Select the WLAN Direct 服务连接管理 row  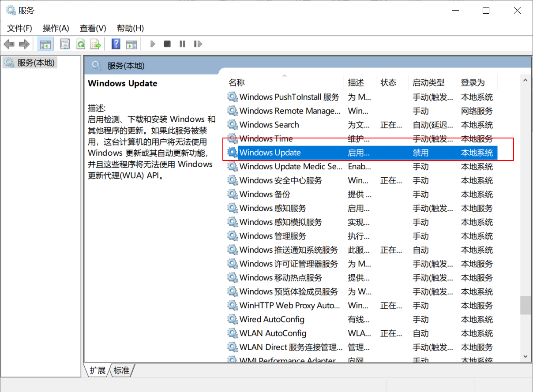point(362,347)
